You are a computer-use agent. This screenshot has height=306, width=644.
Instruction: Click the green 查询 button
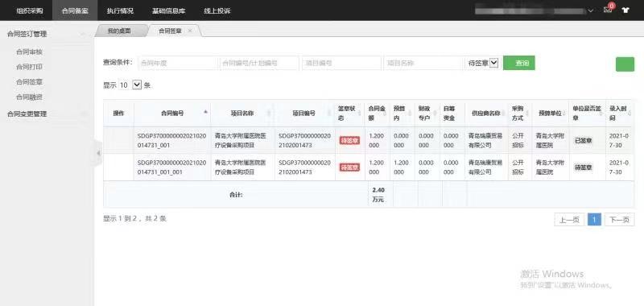518,63
